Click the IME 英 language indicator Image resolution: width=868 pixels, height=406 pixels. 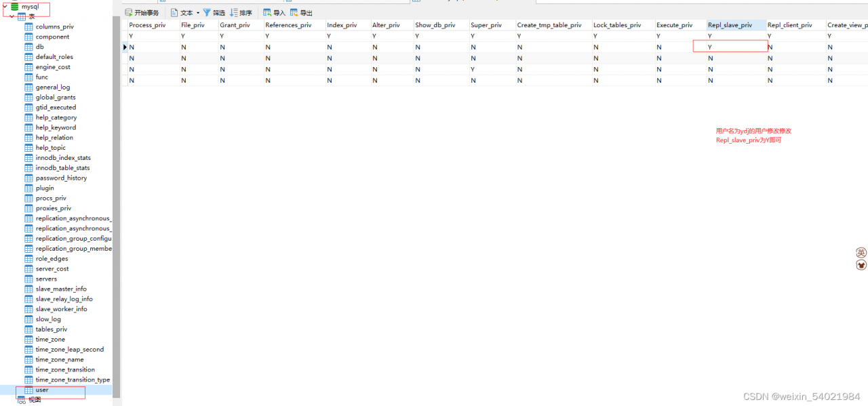tap(861, 253)
